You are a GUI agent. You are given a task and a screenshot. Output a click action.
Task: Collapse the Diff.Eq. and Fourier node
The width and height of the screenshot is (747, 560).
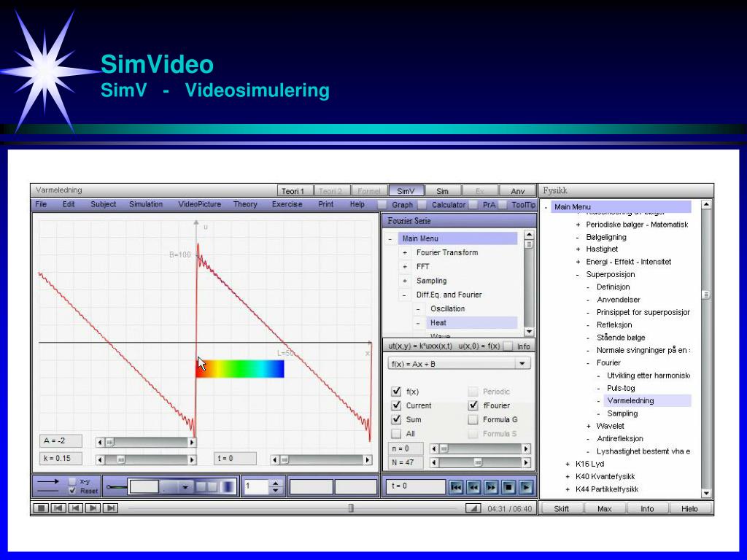tap(405, 295)
